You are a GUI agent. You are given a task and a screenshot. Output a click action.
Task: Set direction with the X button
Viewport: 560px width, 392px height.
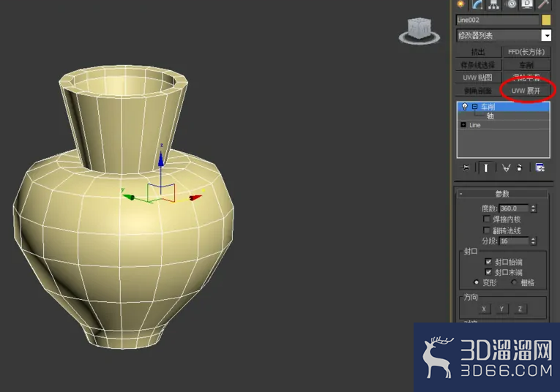(484, 309)
